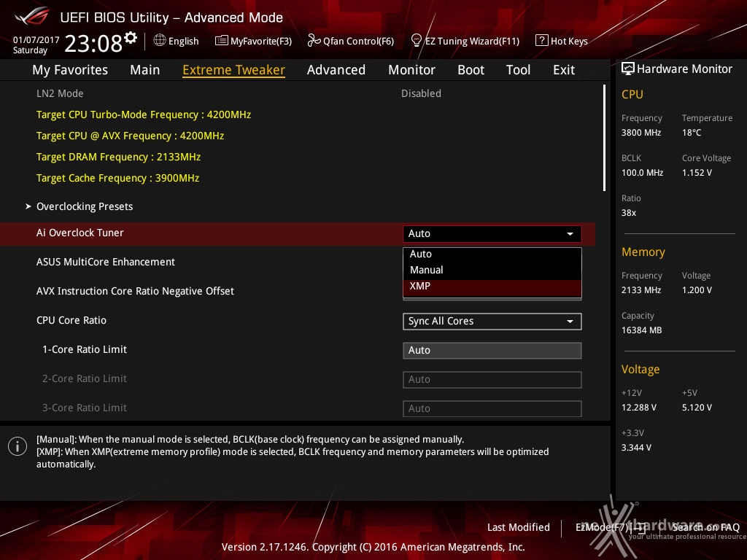Select AVX Instruction Core Ratio Negative Offset
The image size is (747, 560).
pyautogui.click(x=135, y=291)
